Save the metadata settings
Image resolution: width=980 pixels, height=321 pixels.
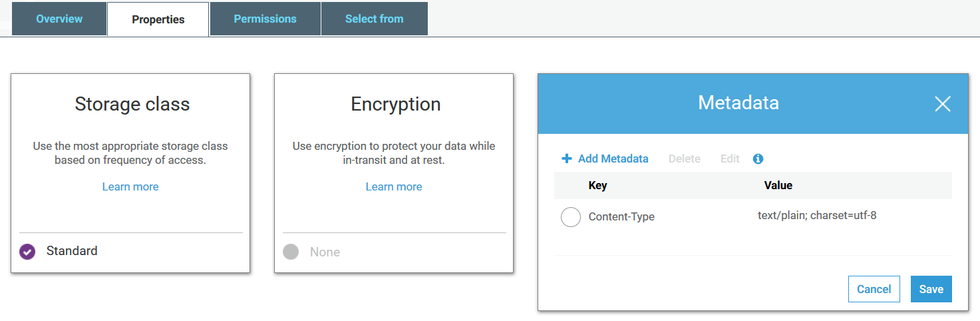coord(931,289)
